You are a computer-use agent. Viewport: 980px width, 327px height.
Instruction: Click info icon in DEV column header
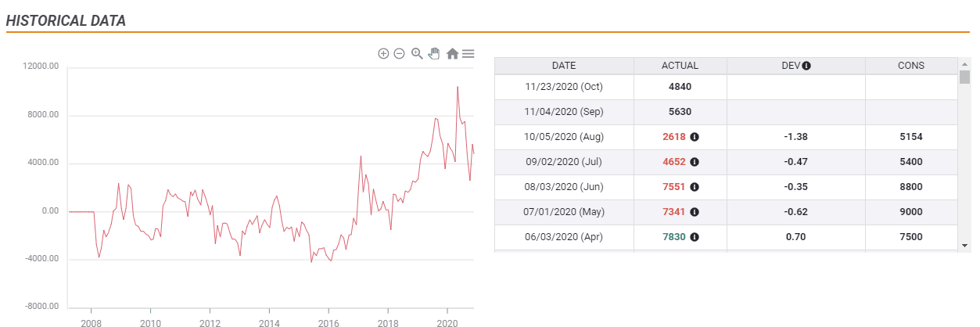806,66
